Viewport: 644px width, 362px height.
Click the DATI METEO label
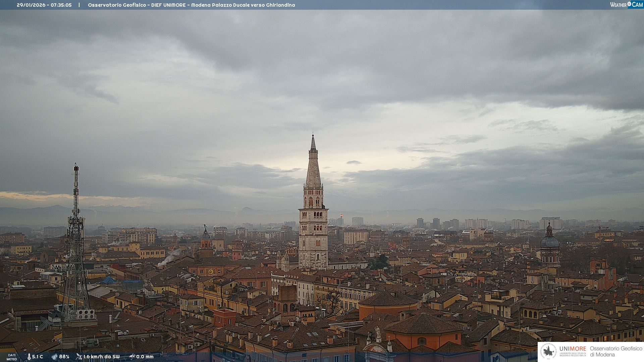(x=12, y=357)
